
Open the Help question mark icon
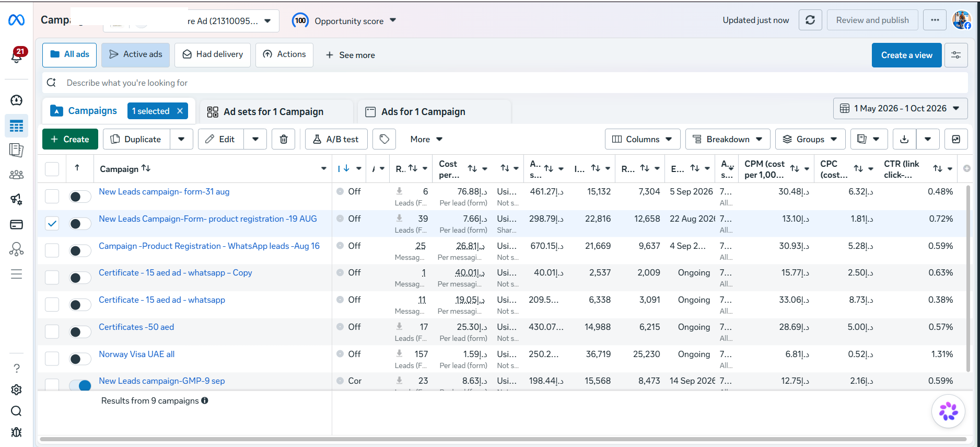(x=16, y=369)
